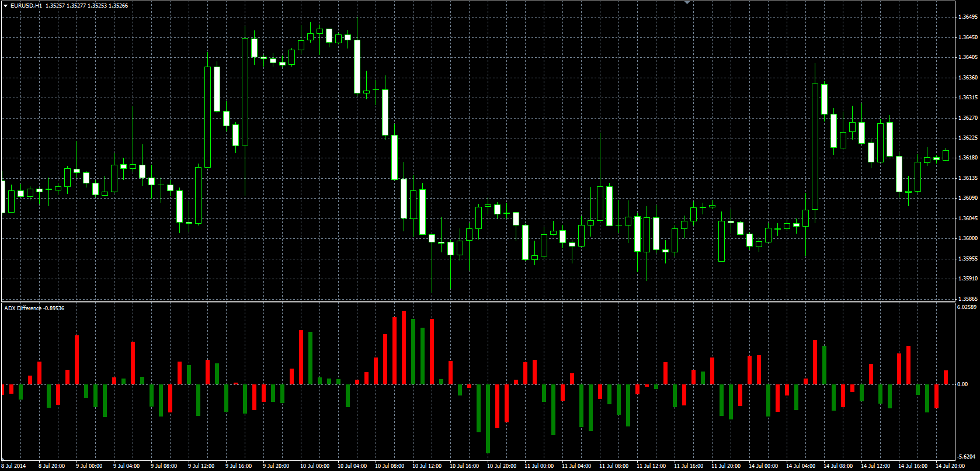Click the 8 Jul 2014 time label
The height and width of the screenshot is (472, 980).
click(14, 466)
